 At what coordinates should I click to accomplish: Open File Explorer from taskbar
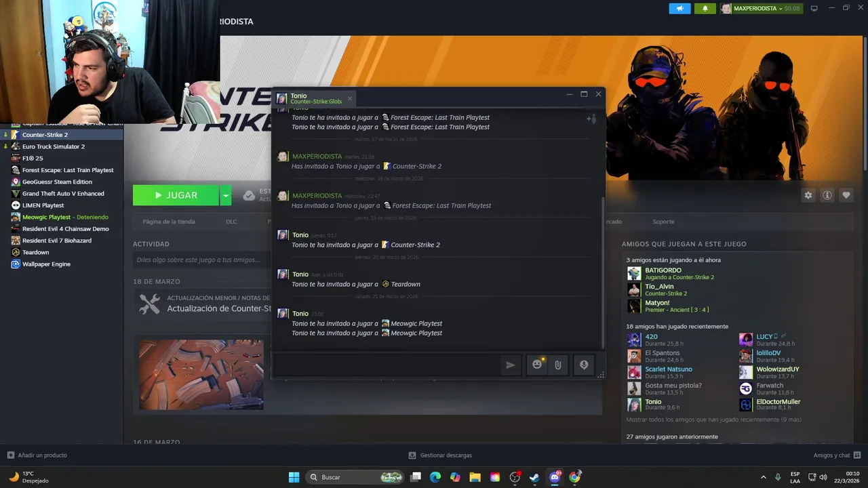475,477
